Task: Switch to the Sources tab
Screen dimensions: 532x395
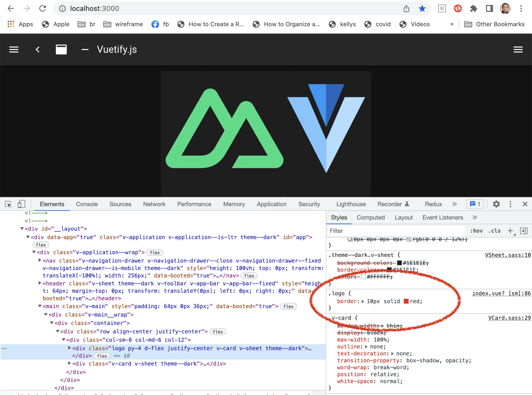Action: [120, 204]
